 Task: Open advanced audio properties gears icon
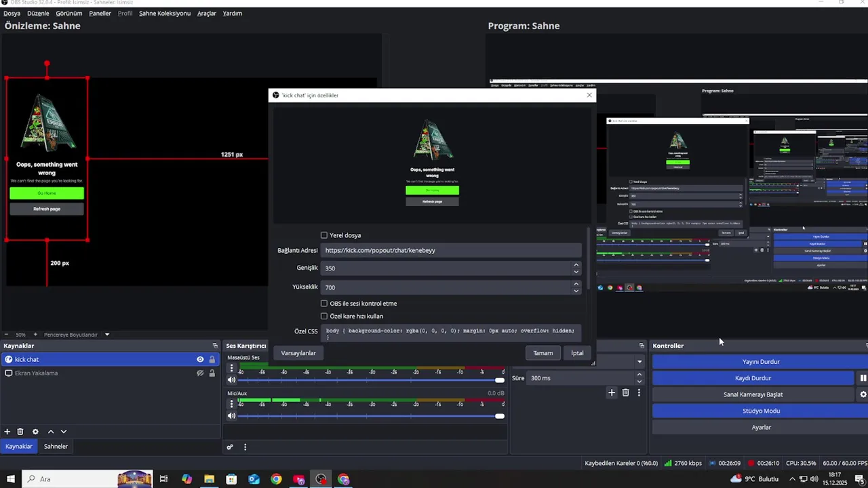point(230,447)
